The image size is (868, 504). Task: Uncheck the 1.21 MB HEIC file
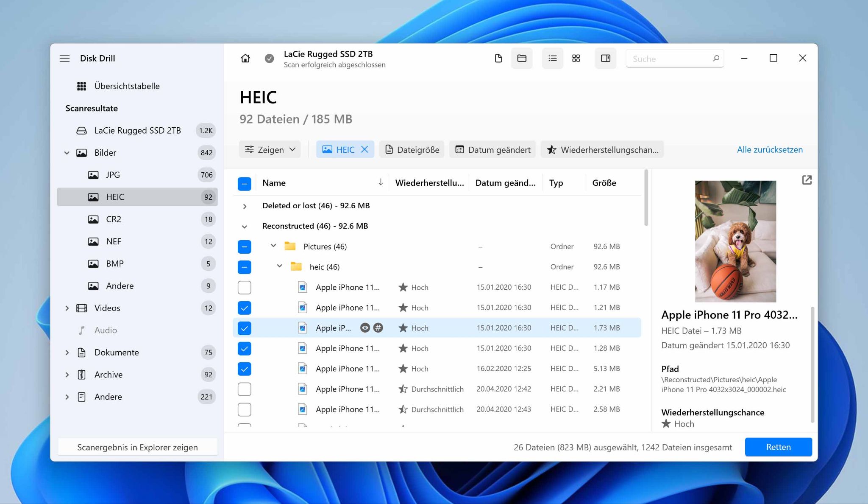click(245, 308)
